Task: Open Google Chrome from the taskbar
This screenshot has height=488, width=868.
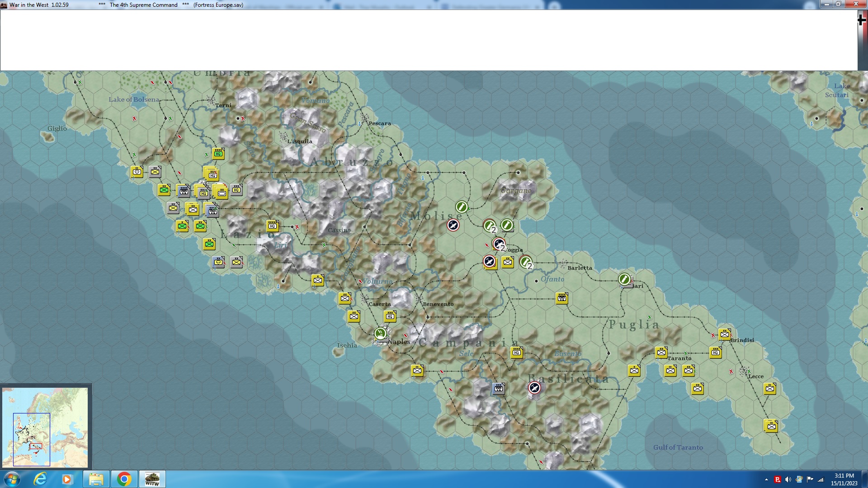Action: tap(124, 479)
